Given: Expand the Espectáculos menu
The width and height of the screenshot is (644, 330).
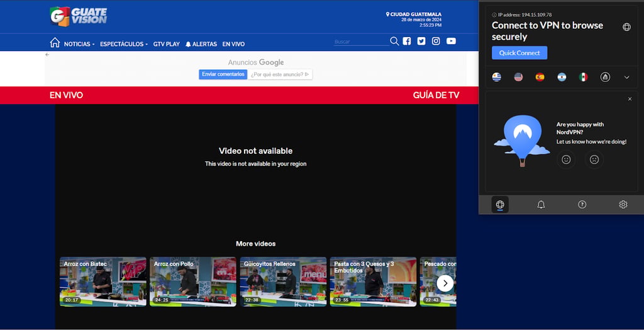Looking at the screenshot, I should tap(124, 44).
